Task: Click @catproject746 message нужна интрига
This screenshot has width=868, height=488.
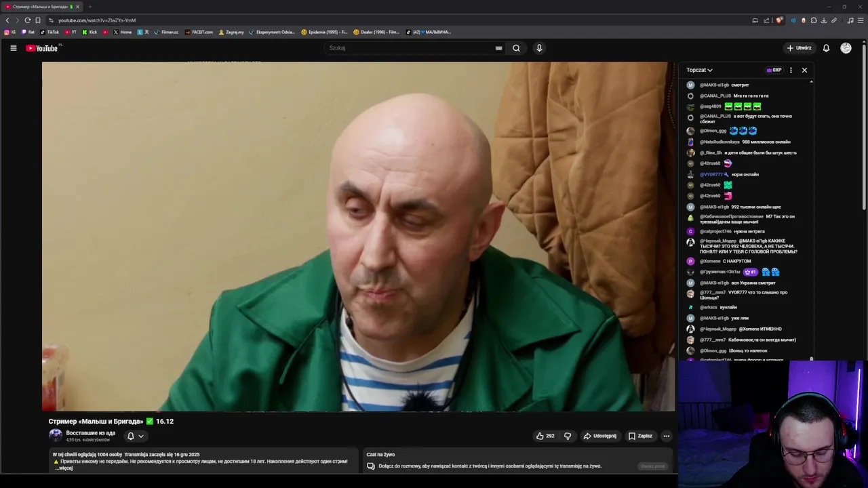Action: [x=749, y=231]
